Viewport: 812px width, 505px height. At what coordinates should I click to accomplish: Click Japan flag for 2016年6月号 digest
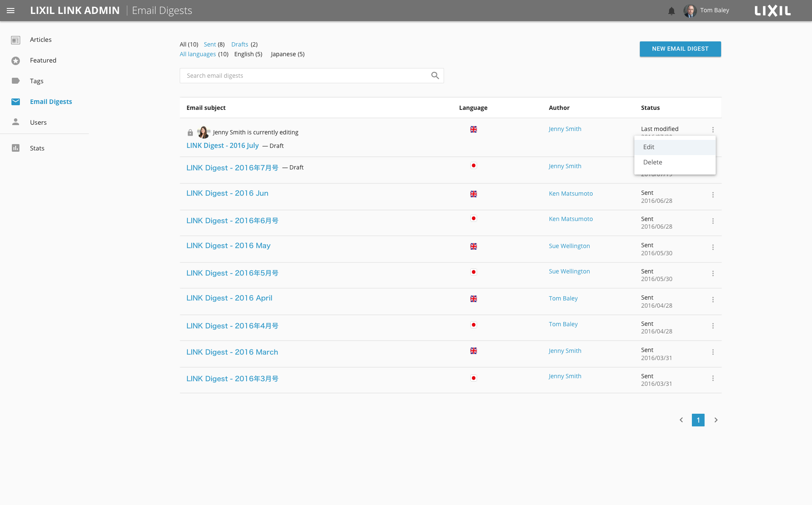pos(474,218)
